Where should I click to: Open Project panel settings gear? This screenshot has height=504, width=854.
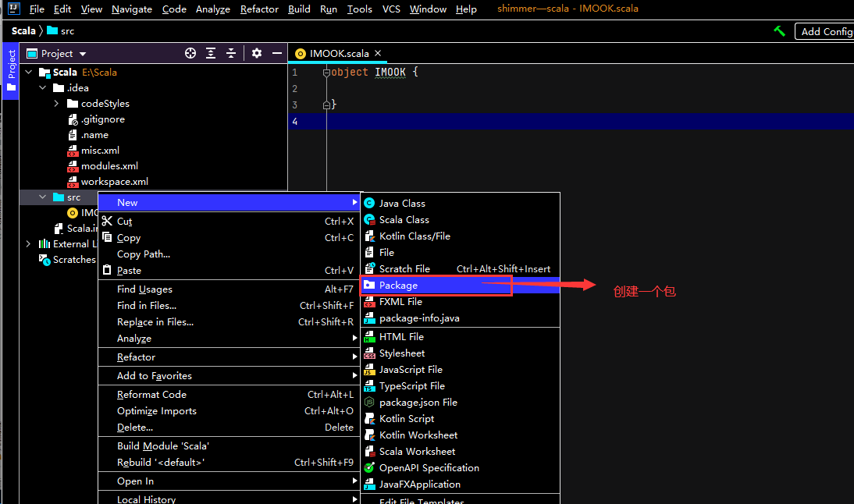click(257, 53)
